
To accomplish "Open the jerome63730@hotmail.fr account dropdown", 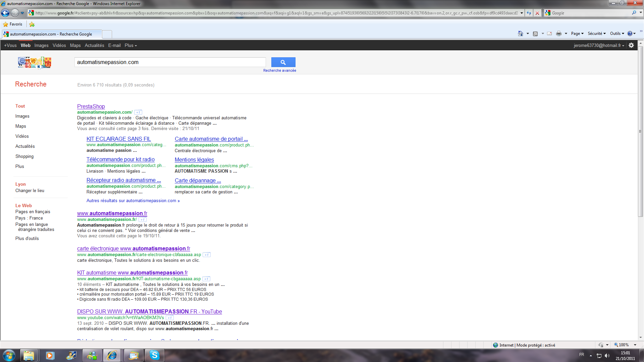I will pyautogui.click(x=599, y=45).
